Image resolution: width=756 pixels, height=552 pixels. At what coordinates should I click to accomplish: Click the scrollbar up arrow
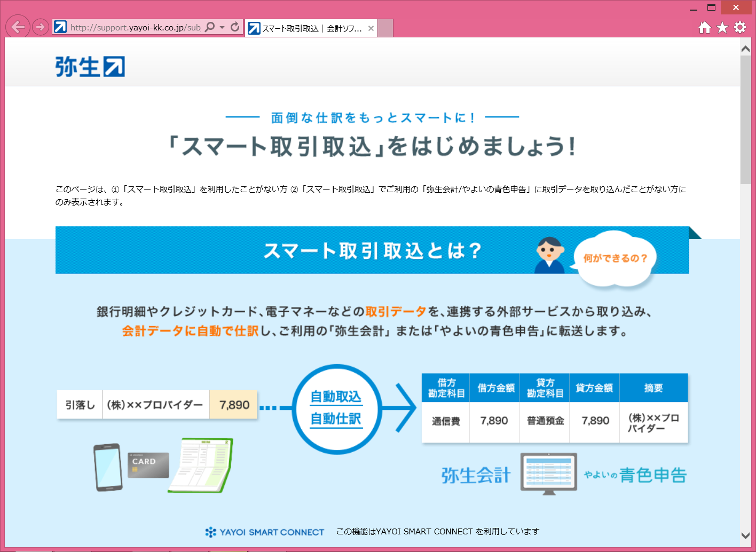point(746,49)
